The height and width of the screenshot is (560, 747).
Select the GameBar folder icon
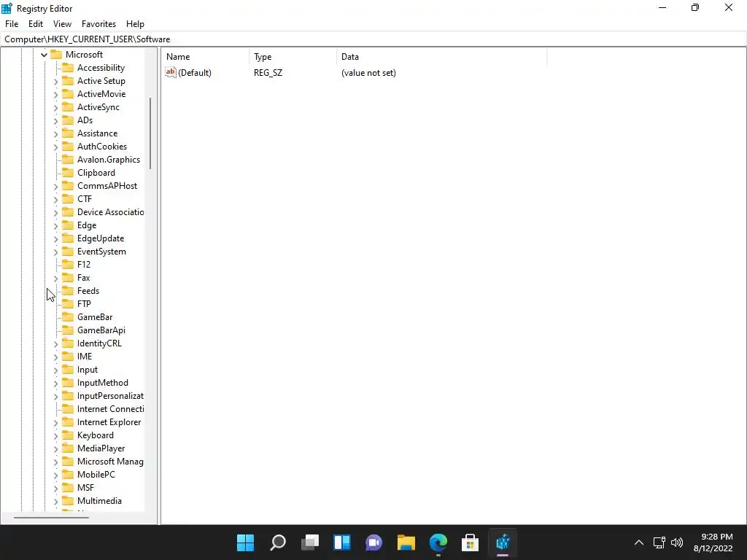coord(68,316)
